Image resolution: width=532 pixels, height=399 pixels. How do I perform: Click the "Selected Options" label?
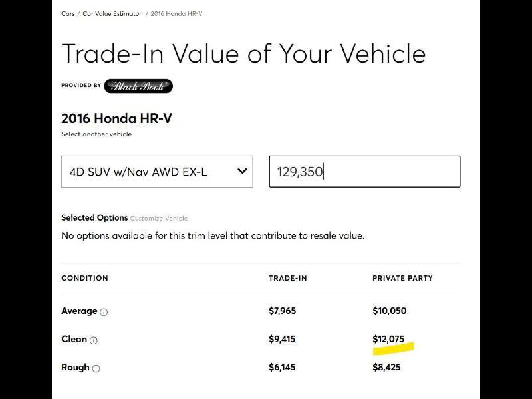pos(94,217)
